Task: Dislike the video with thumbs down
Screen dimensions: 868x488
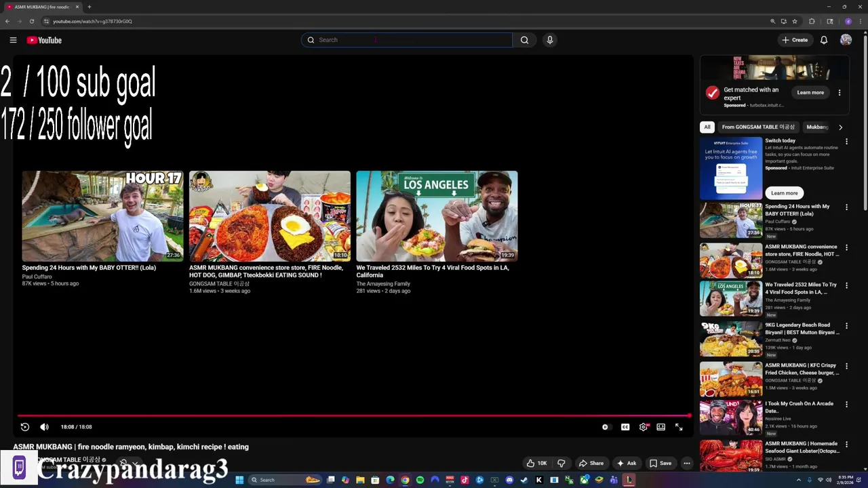Action: coord(561,464)
